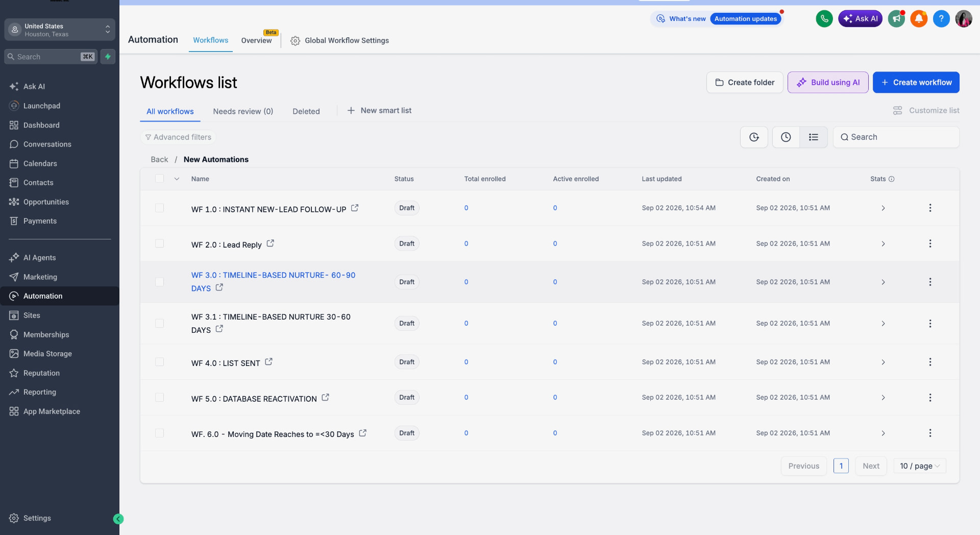Focus the workflows Search field

[896, 137]
